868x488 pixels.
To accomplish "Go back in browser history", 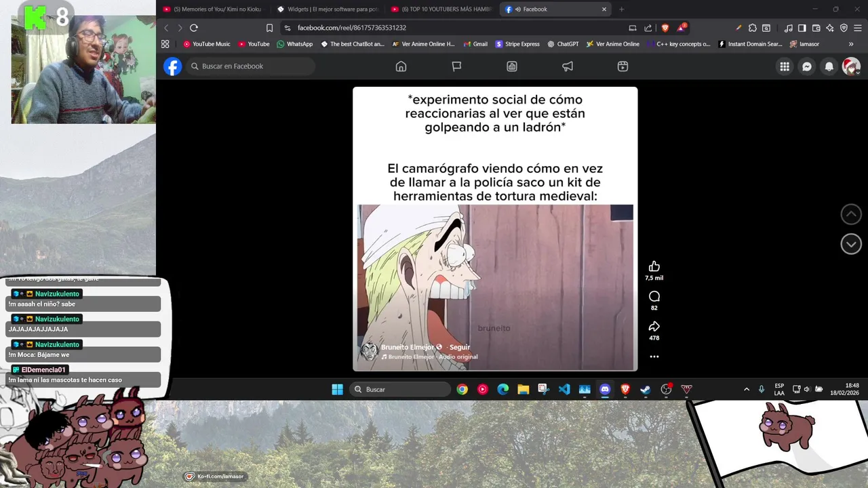I will (x=166, y=28).
